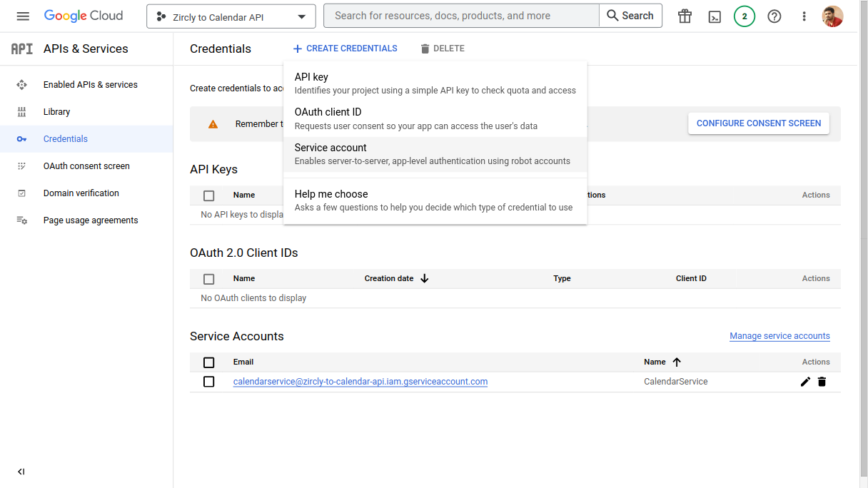Open the Manage service accounts link
The image size is (868, 488).
pos(779,336)
